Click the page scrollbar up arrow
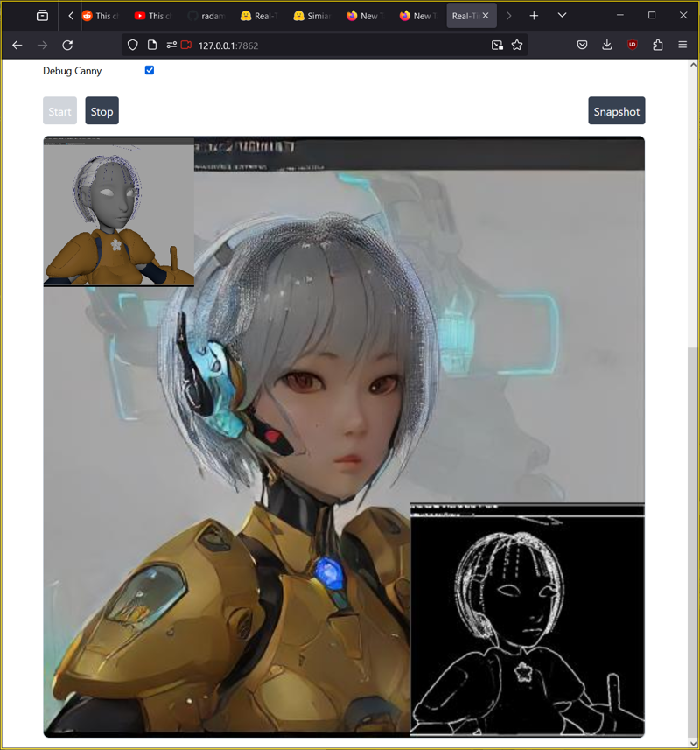 (693, 65)
